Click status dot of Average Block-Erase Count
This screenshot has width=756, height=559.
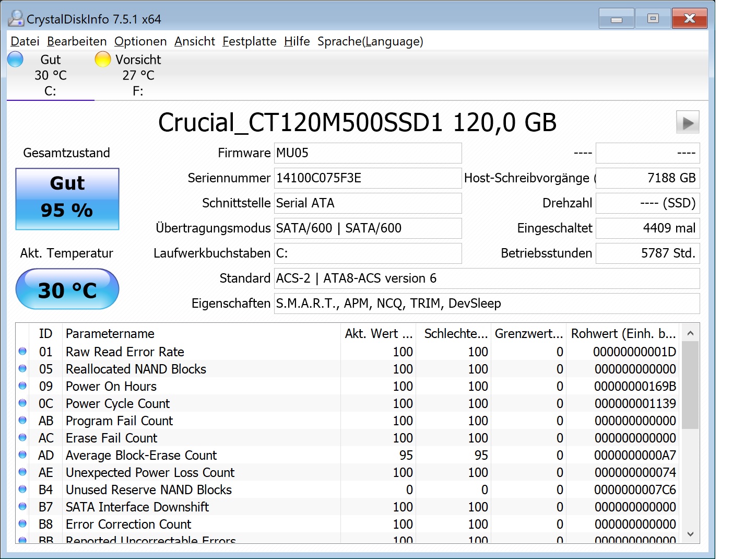point(22,455)
